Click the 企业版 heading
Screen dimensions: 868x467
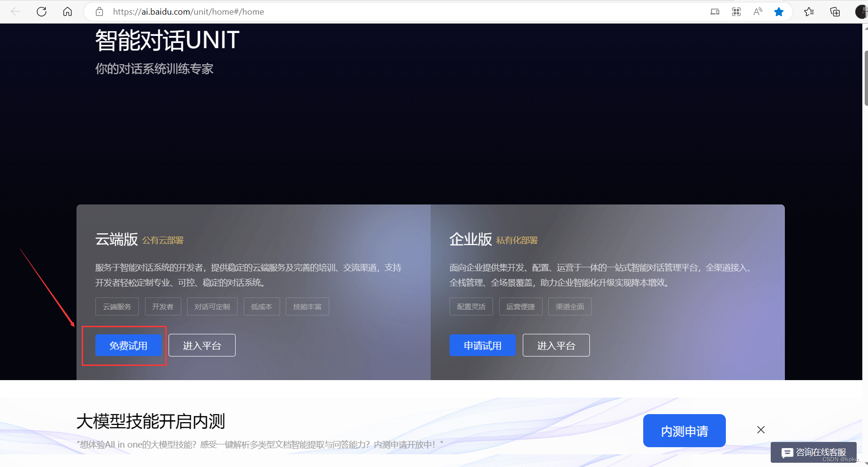pos(471,239)
